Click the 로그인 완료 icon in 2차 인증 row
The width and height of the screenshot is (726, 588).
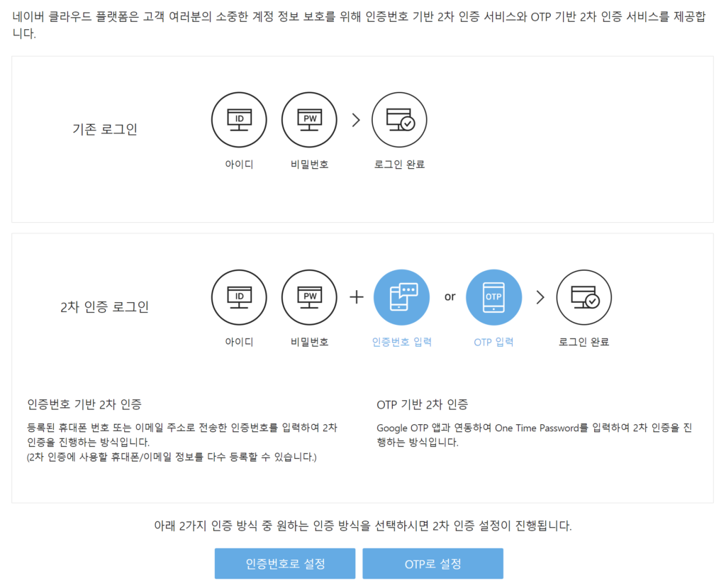(584, 297)
